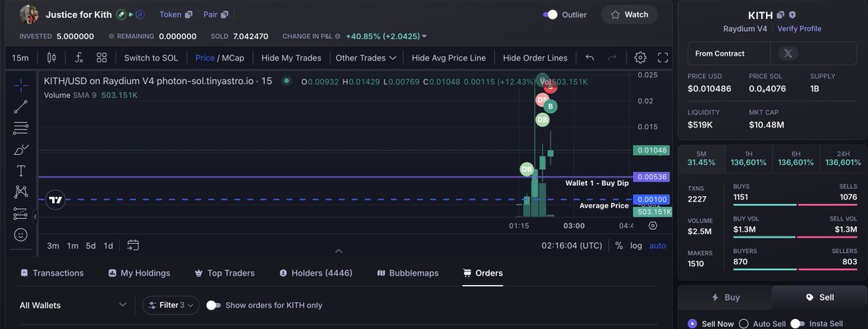Click the shield icon next to KITH
Viewport: 868px width, 329px height.
click(x=793, y=15)
